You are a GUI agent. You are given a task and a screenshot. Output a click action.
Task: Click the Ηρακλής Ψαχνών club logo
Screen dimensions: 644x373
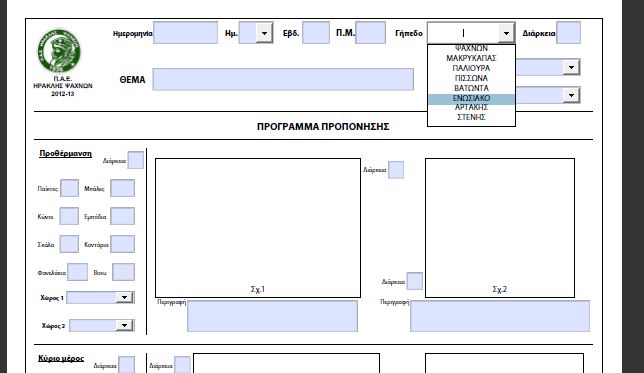pos(59,51)
